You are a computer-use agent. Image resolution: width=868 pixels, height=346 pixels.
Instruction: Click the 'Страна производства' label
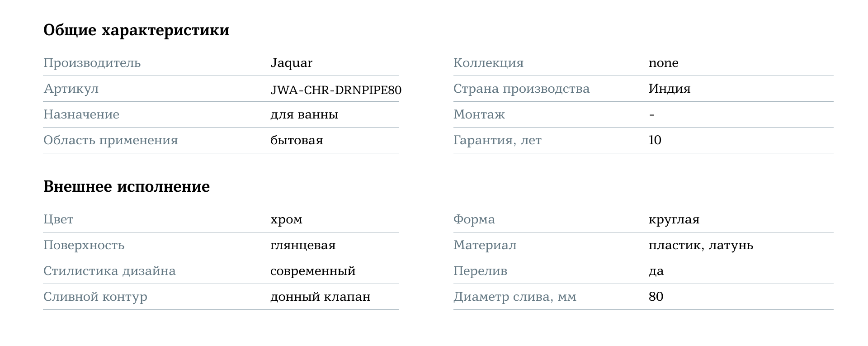click(x=521, y=89)
